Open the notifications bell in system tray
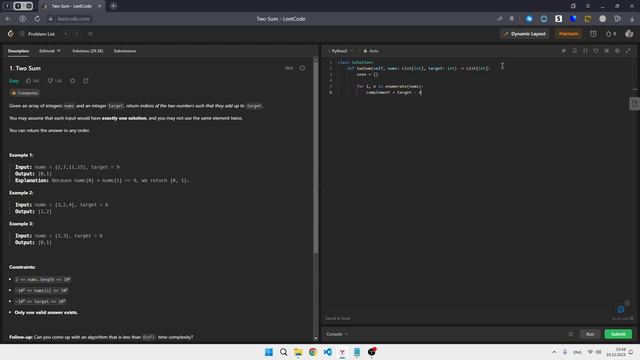Screen dimensions: 640x360 tap(631, 352)
